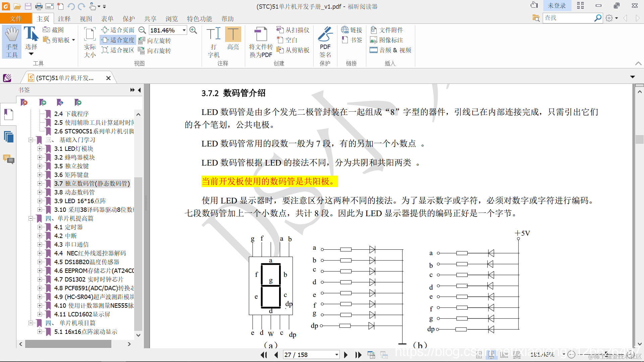644x362 pixels.
Task: Open the 注释 ribbon tab
Action: (64, 19)
